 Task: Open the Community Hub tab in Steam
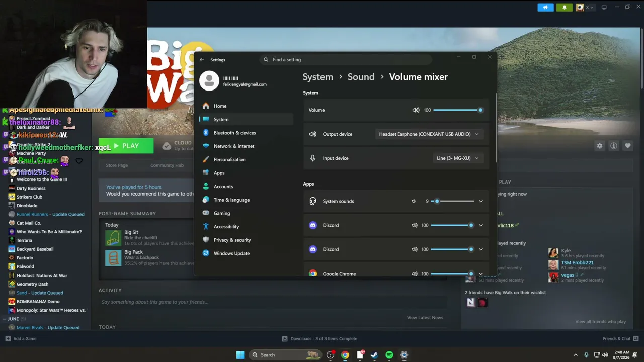(167, 165)
